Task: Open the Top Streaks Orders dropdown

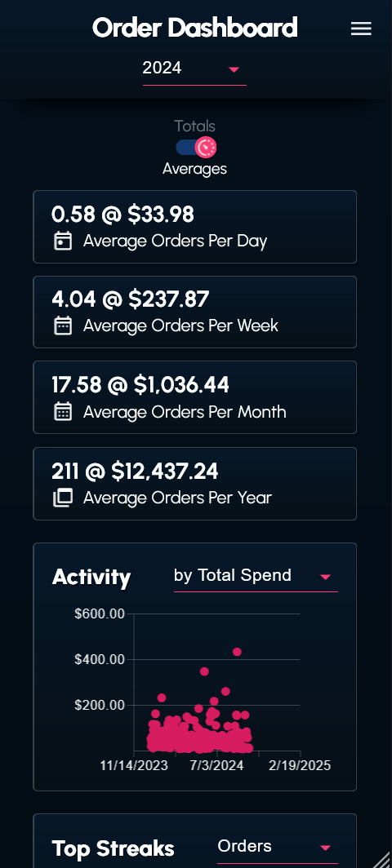Action: pos(277,847)
